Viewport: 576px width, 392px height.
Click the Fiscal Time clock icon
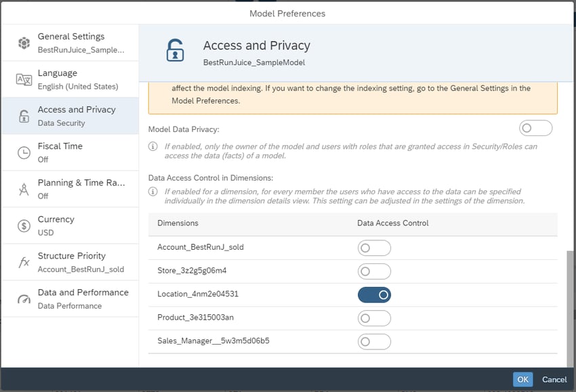point(24,153)
